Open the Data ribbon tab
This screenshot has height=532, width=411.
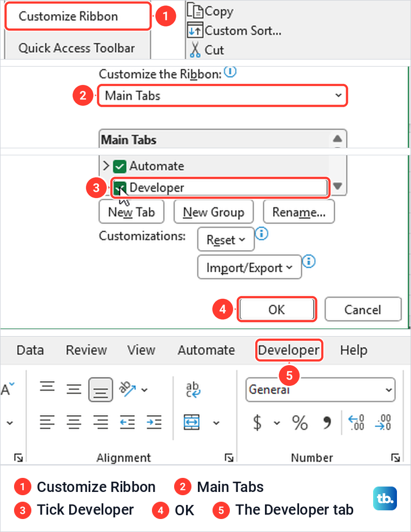[30, 350]
